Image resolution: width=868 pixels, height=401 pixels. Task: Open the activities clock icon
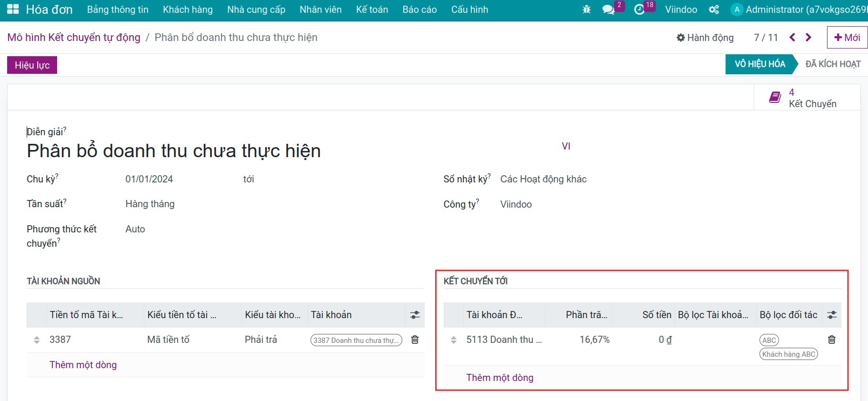pos(639,10)
